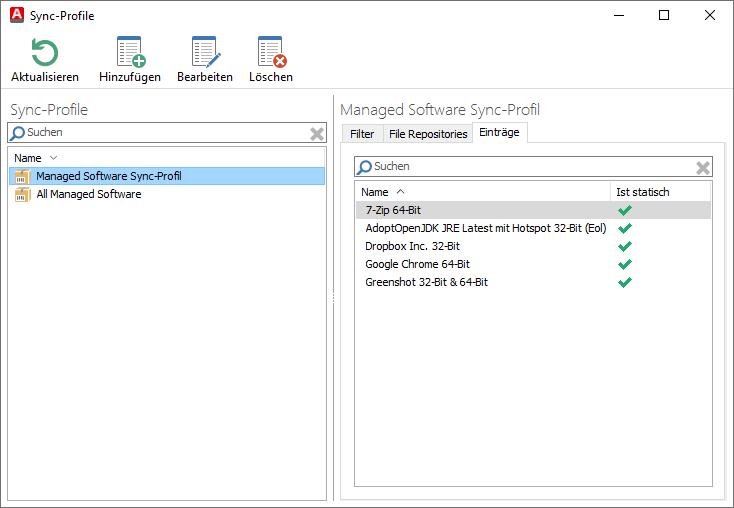
Task: Click the Bearbeiten edit profile icon
Action: (x=206, y=52)
